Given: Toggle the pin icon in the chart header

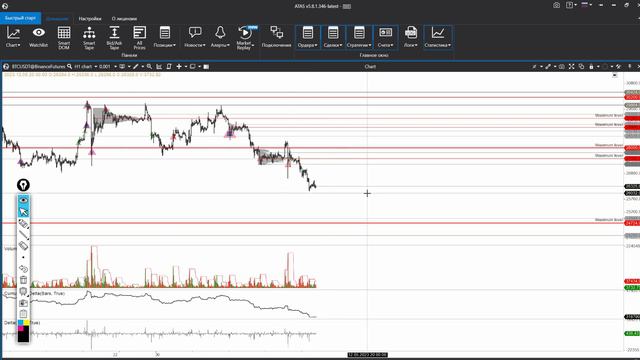Looking at the screenshot, I should [x=629, y=67].
